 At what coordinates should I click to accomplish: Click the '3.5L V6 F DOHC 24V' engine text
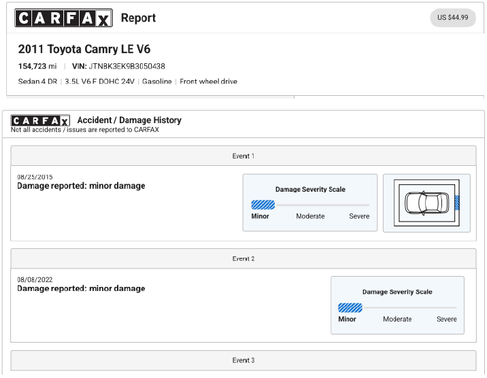pyautogui.click(x=100, y=82)
